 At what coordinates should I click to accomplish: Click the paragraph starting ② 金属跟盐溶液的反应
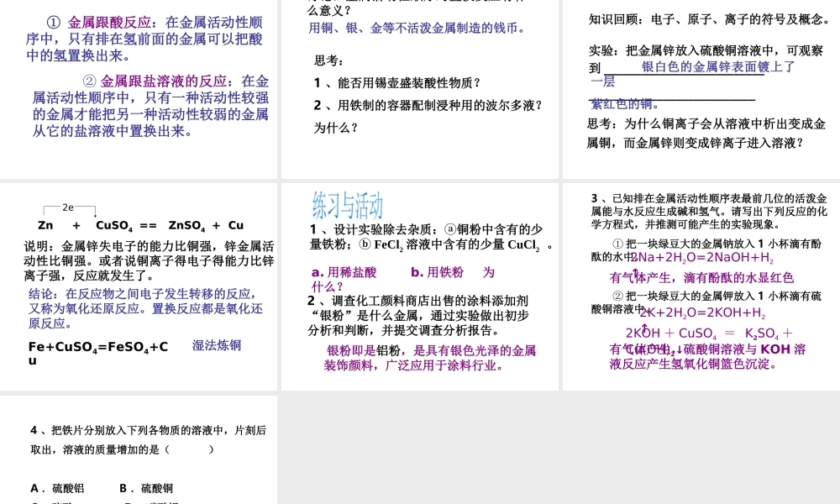pyautogui.click(x=150, y=106)
